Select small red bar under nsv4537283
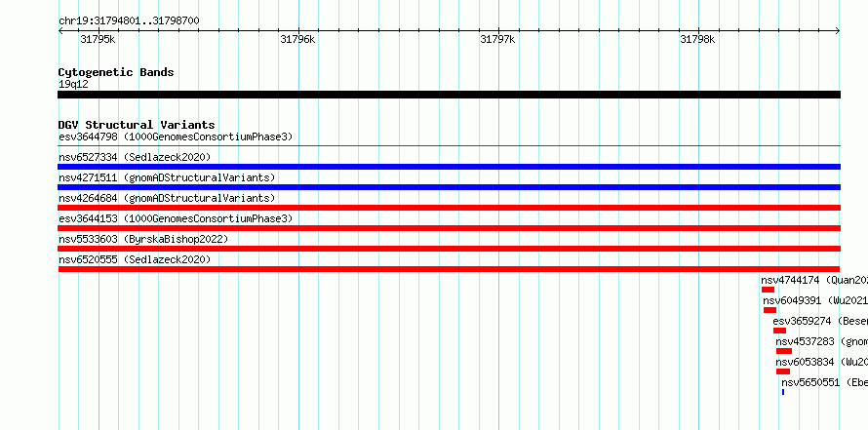Viewport: 868px width, 430px height. [784, 351]
